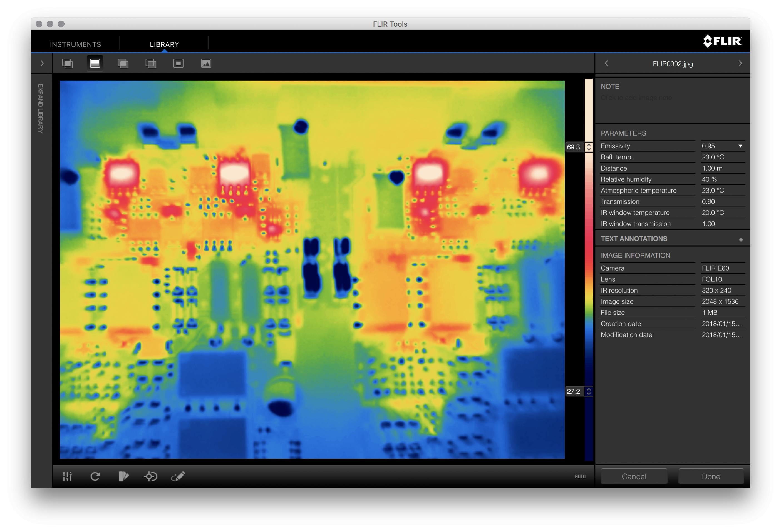Click the Modification date value
Viewport: 781px width, 532px height.
coord(722,335)
